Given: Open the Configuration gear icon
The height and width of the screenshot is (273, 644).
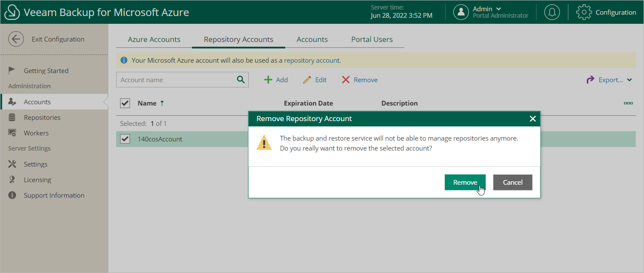Looking at the screenshot, I should coord(584,12).
